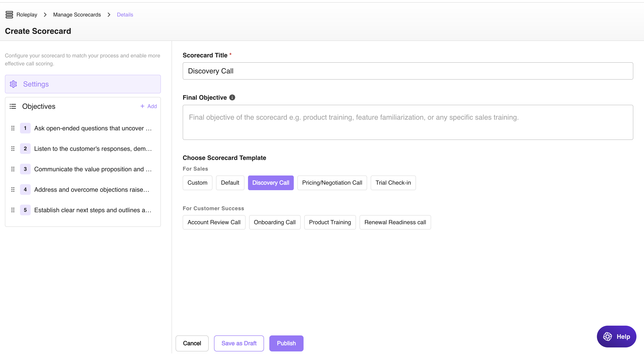Screen dimensions: 644x355
Task: Publish the scorecard
Action: [286, 343]
